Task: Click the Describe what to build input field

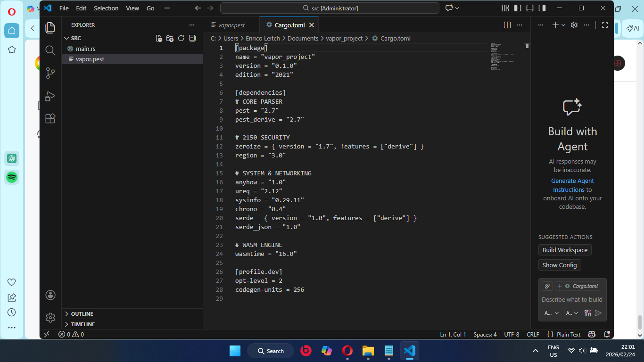Action: (572, 299)
